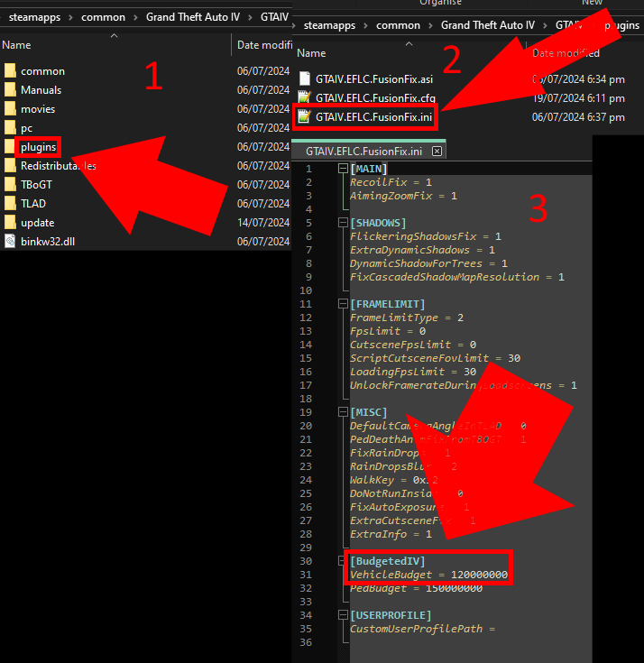
Task: Collapse the [FRAMELIMIT] section fold
Action: [343, 304]
